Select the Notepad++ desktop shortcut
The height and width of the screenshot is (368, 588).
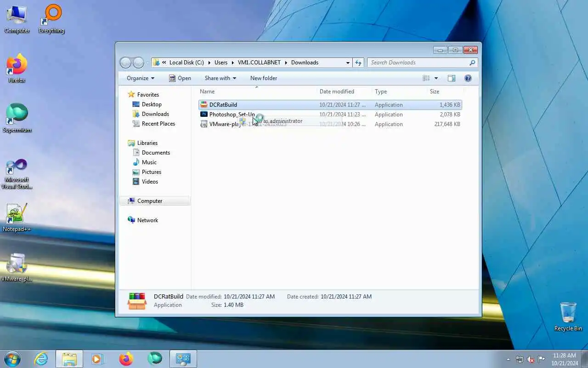click(17, 218)
